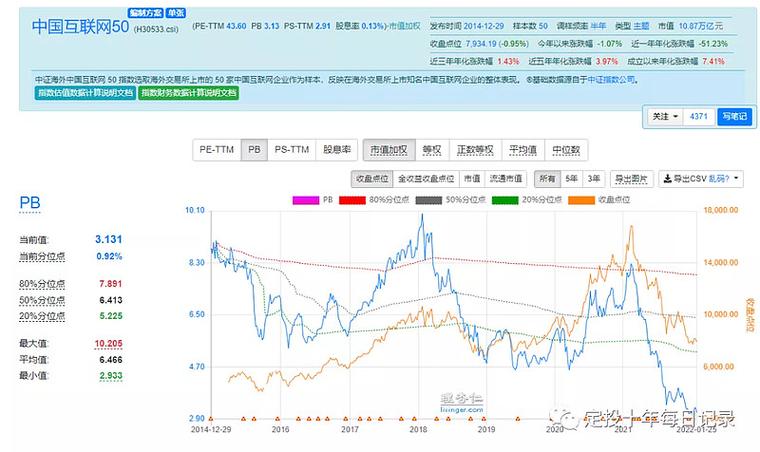Click 导出图片 export image button

631,179
